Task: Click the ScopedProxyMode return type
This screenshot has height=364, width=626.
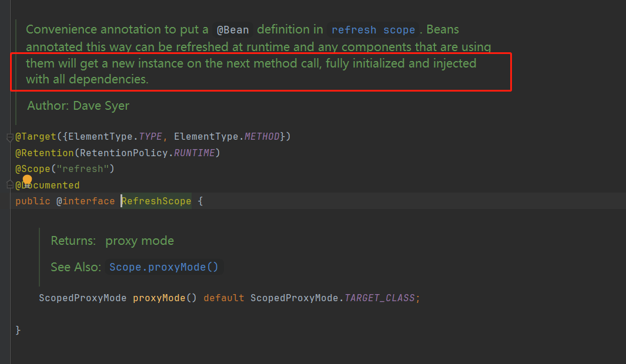Action: pos(82,298)
